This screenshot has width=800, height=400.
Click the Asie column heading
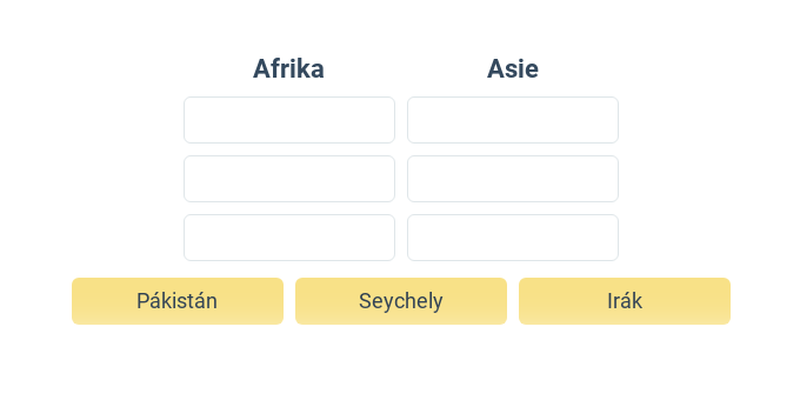click(513, 68)
